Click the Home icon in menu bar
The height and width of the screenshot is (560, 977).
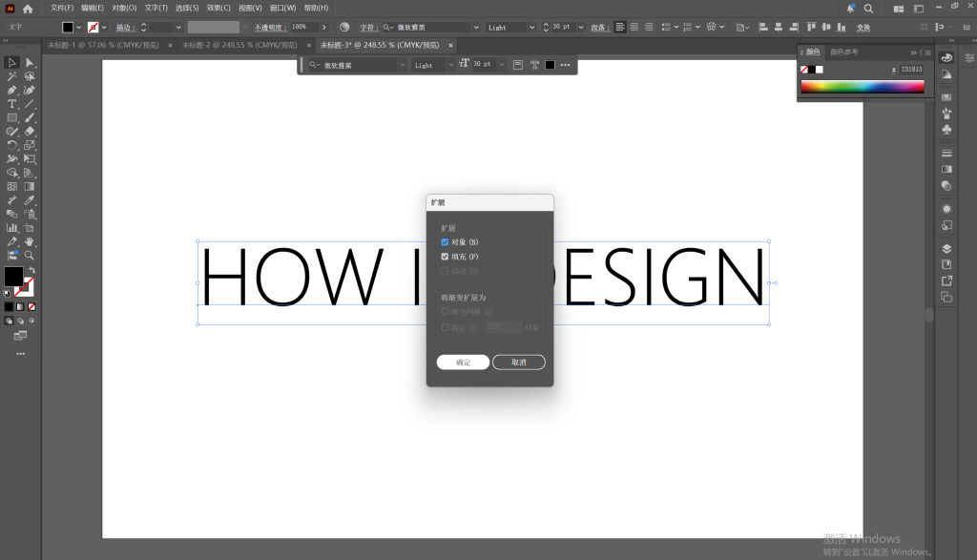(28, 9)
